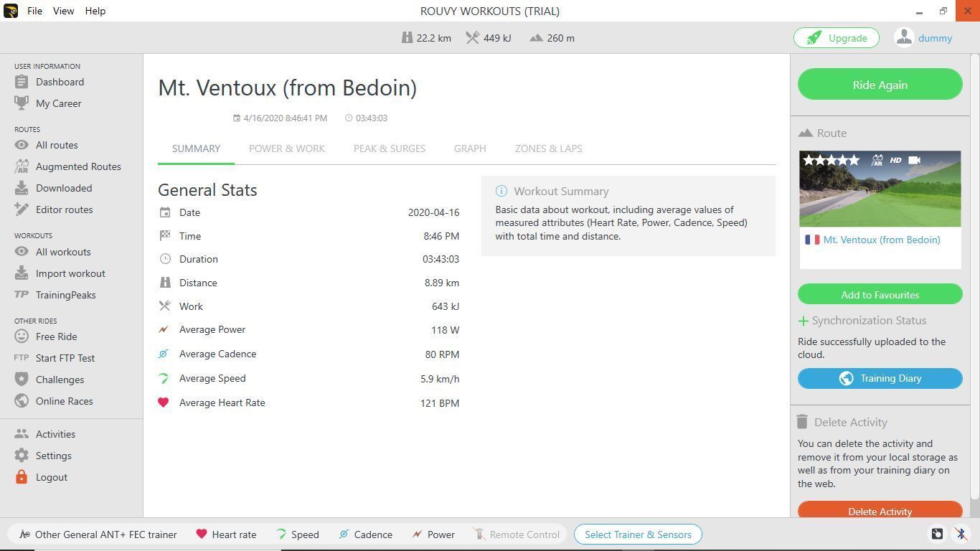Open the Mt. Ventoux route link

[881, 240]
